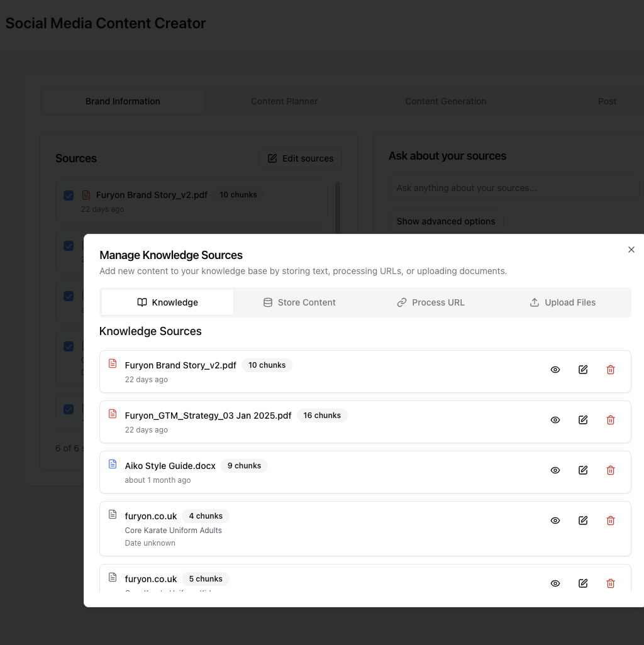
Task: Delete the furyon.co.uk Core Karate Uniform source
Action: (610, 521)
